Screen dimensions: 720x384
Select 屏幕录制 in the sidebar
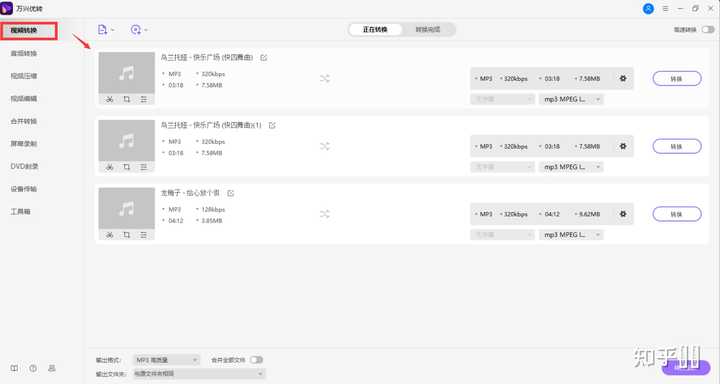click(x=24, y=144)
